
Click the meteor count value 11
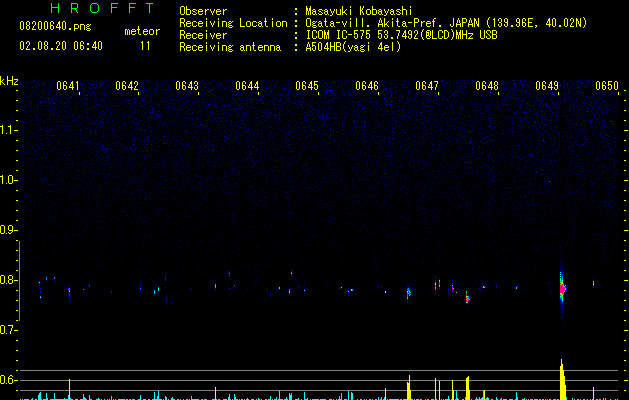(x=145, y=46)
